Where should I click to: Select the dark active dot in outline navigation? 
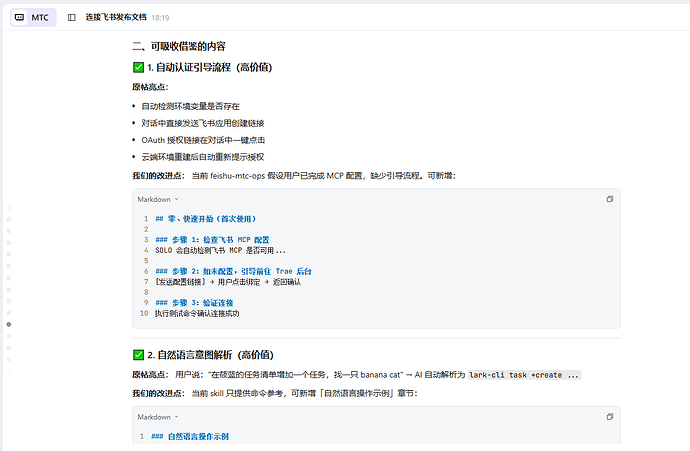(x=9, y=324)
